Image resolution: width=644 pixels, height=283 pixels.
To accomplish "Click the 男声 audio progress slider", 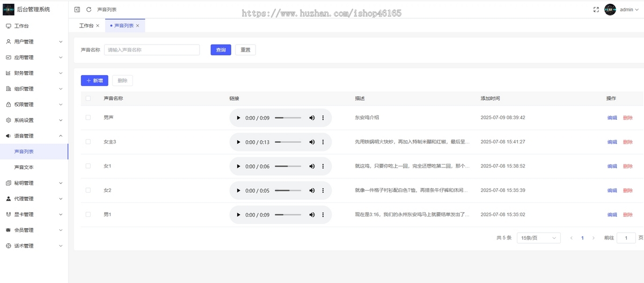I will 288,118.
